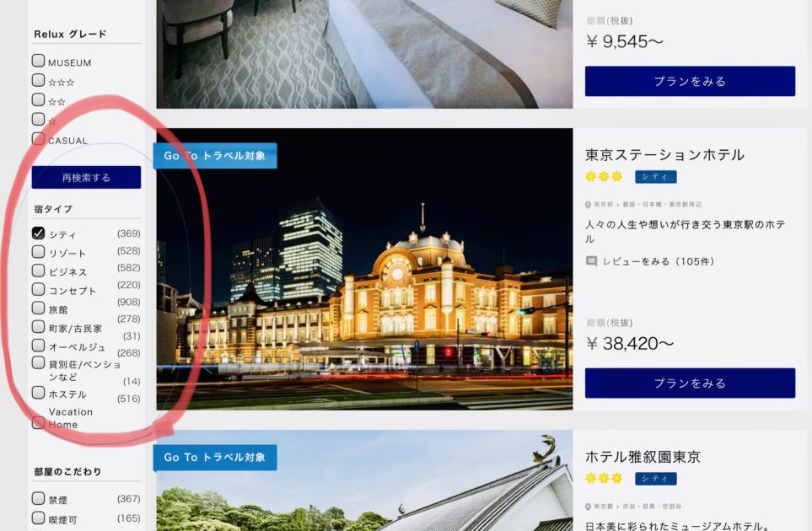Check the リゾート checkbox
Viewport: 812px width, 531px height.
(x=38, y=251)
